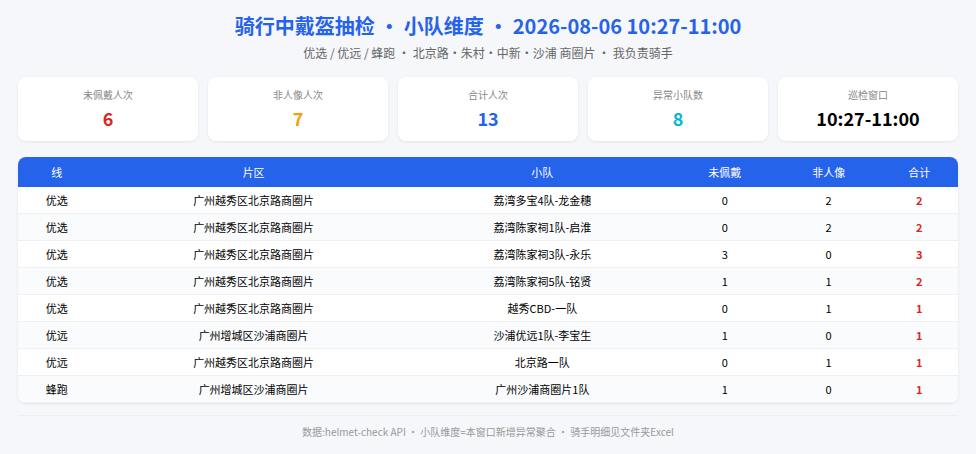Click 优选 in the 荔湾多宝4队-龙金穗 row

coord(57,201)
